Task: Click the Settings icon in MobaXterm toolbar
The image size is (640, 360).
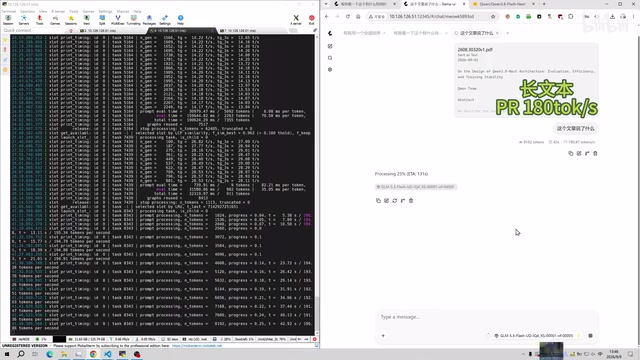Action: pos(165,20)
